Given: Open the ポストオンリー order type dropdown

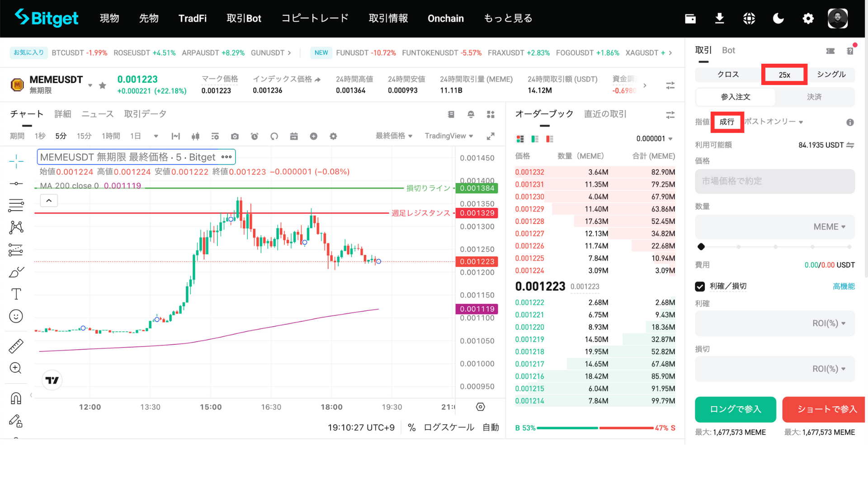Looking at the screenshot, I should tap(774, 122).
